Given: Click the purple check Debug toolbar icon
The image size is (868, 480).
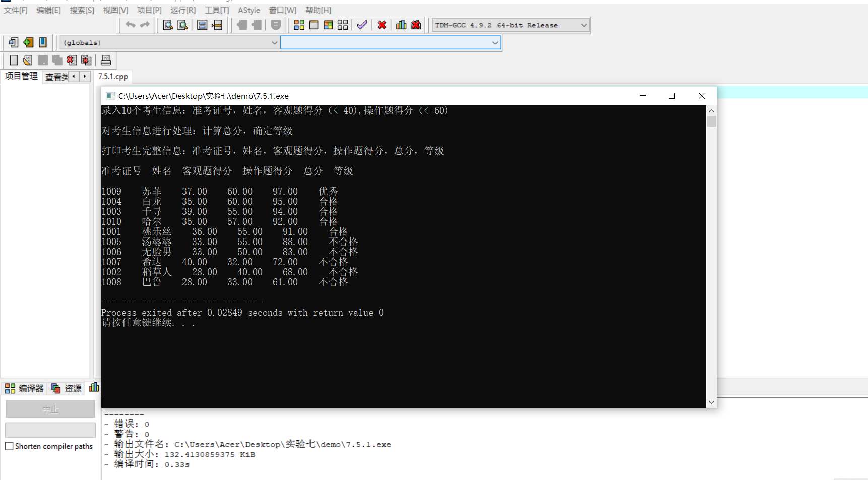Looking at the screenshot, I should point(362,25).
